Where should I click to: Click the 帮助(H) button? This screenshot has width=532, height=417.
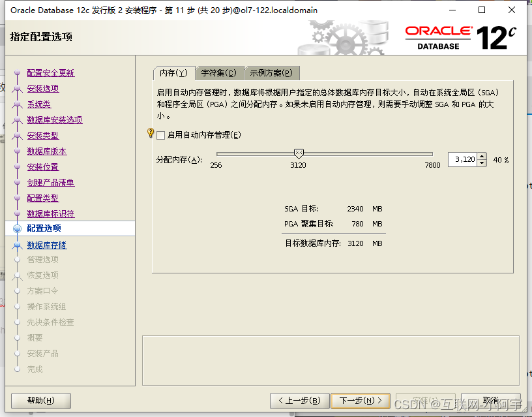pos(41,401)
